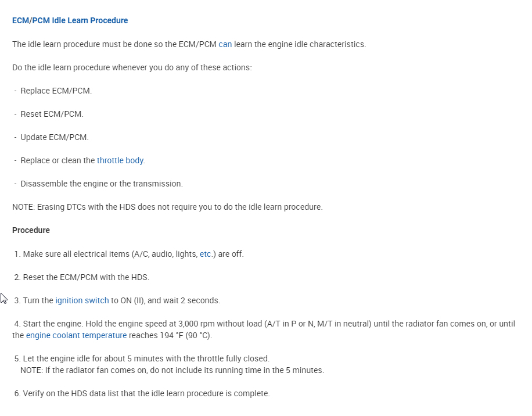Click the "Disassemble the engine or the transmission" item
The image size is (532, 416).
[101, 184]
